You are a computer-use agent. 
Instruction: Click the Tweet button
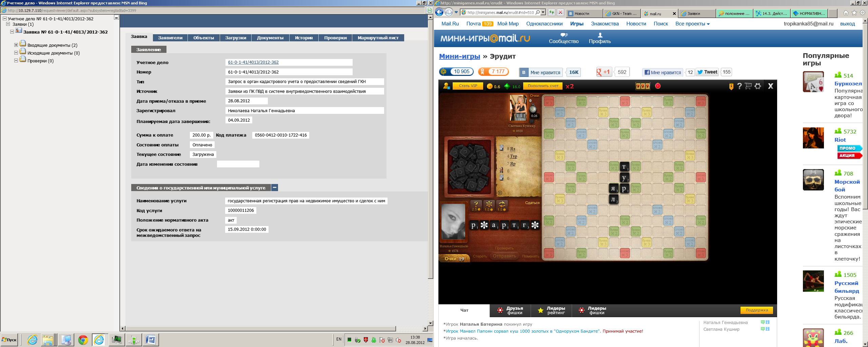tap(707, 72)
